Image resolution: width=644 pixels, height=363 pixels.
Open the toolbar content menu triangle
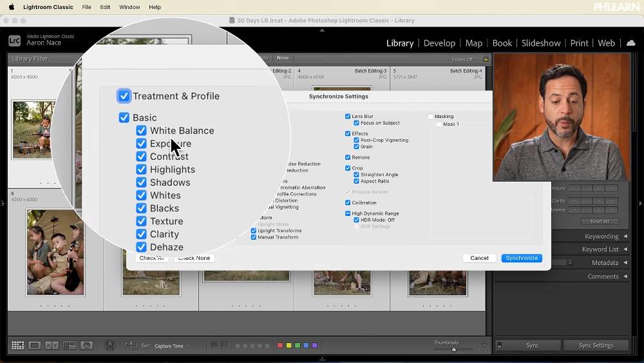pyautogui.click(x=484, y=346)
